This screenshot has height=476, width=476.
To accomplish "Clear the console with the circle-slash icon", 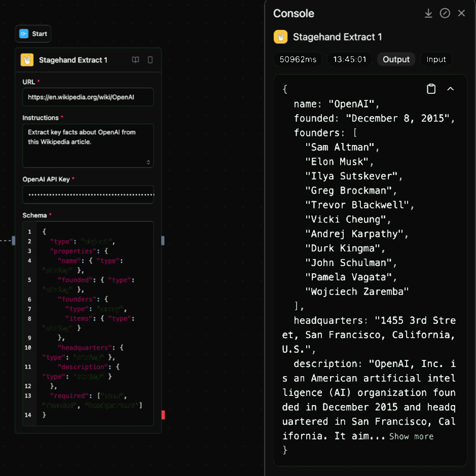I will point(445,13).
